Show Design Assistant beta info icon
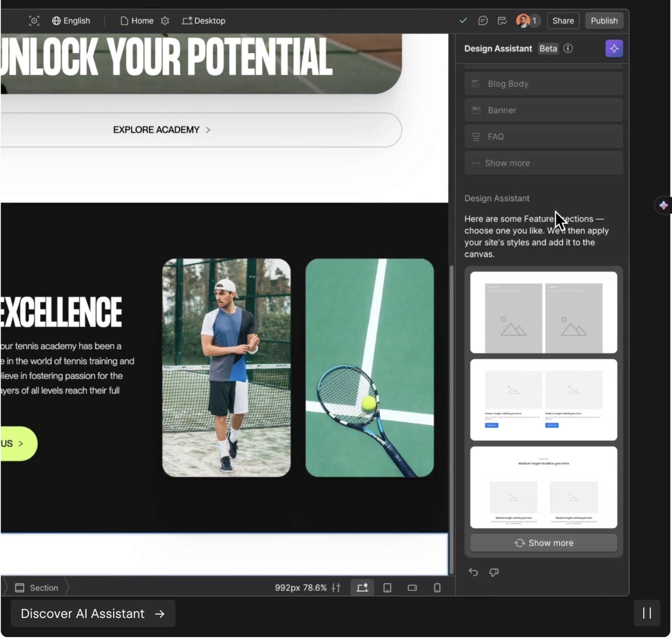 [x=568, y=48]
